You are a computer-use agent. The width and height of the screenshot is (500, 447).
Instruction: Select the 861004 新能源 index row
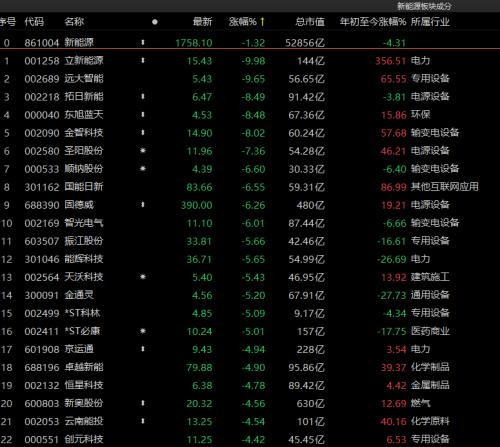tap(250, 42)
